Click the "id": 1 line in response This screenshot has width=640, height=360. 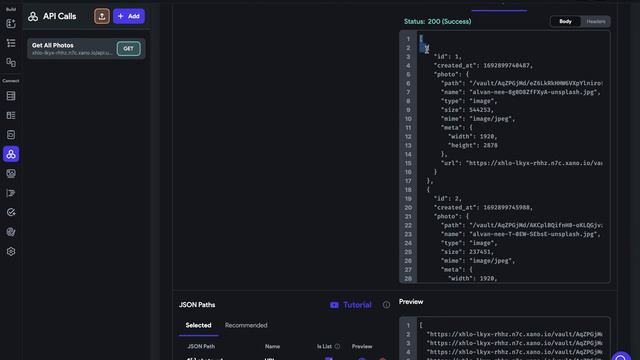pyautogui.click(x=448, y=57)
